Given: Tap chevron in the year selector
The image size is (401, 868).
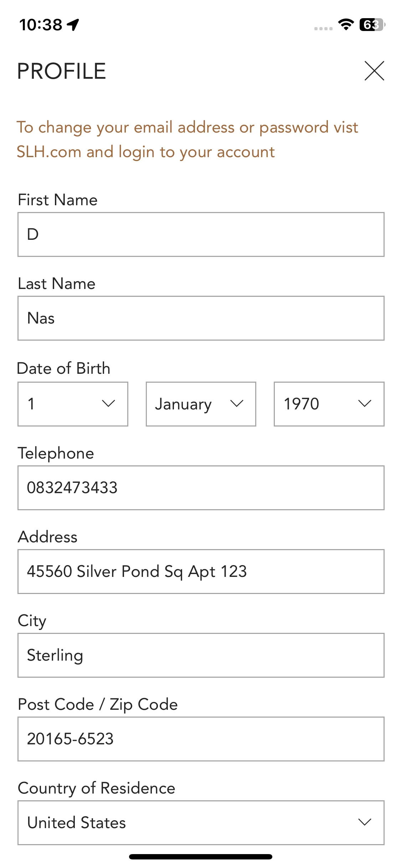Looking at the screenshot, I should tap(365, 404).
